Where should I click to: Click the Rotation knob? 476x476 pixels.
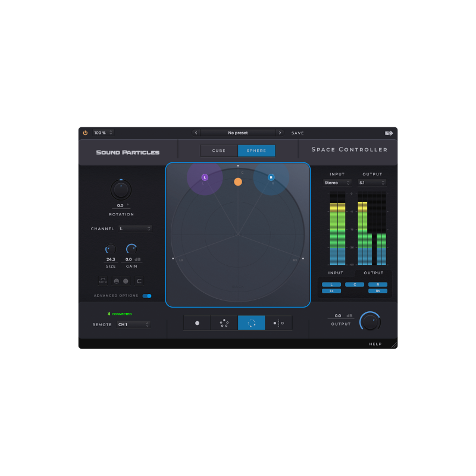121,190
